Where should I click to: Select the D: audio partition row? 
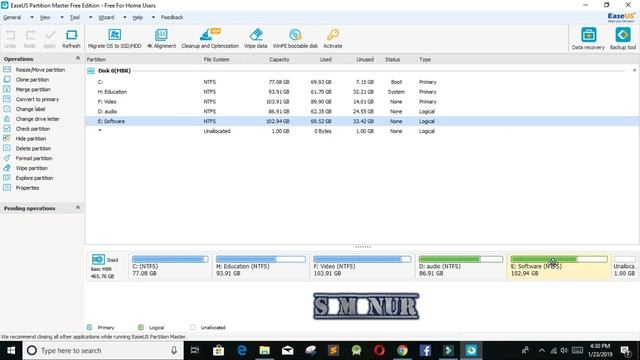point(362,111)
